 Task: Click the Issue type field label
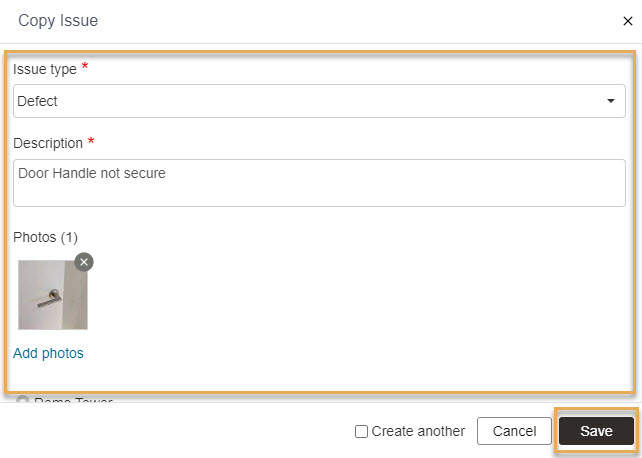point(45,69)
